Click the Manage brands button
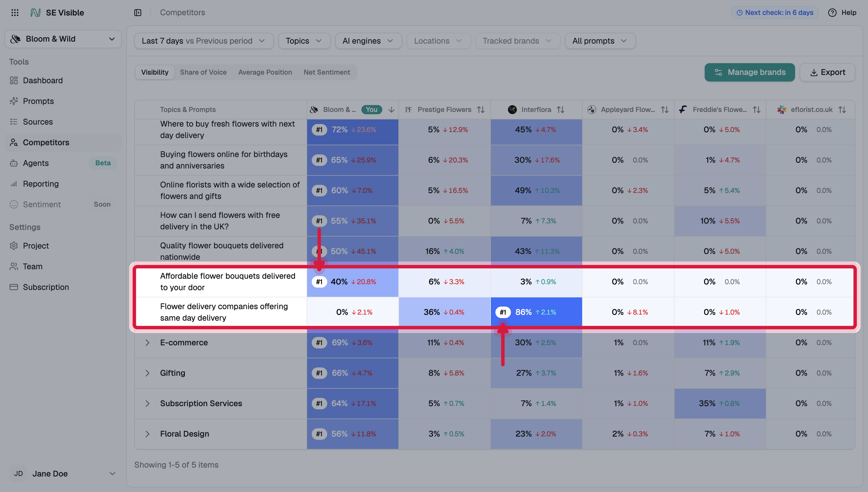 (x=749, y=72)
